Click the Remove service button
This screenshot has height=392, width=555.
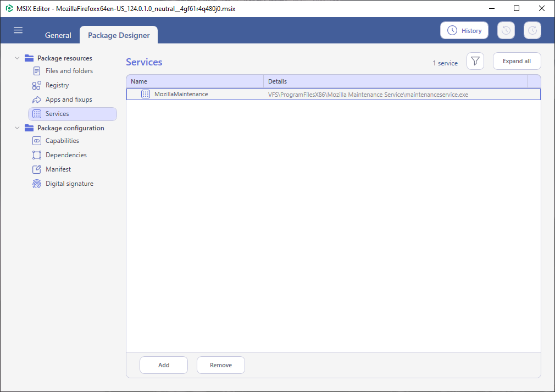[220, 365]
